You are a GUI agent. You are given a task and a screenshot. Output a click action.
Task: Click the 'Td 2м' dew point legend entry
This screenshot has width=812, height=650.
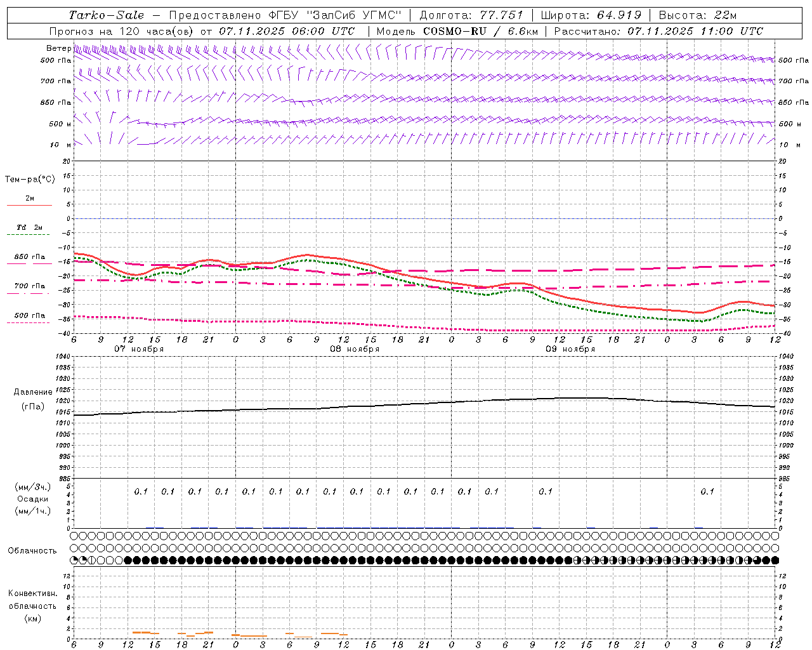tap(29, 227)
